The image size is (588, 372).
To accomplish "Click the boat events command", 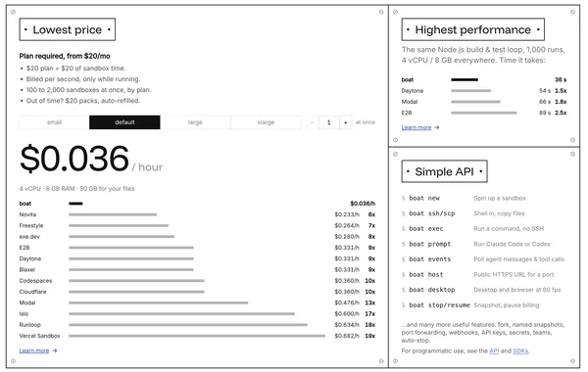I will point(430,259).
